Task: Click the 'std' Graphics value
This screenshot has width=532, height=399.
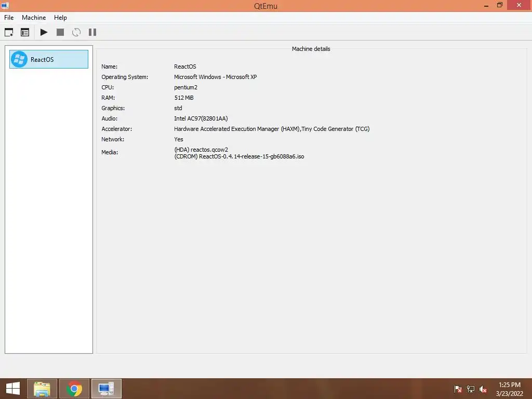Action: (x=178, y=108)
